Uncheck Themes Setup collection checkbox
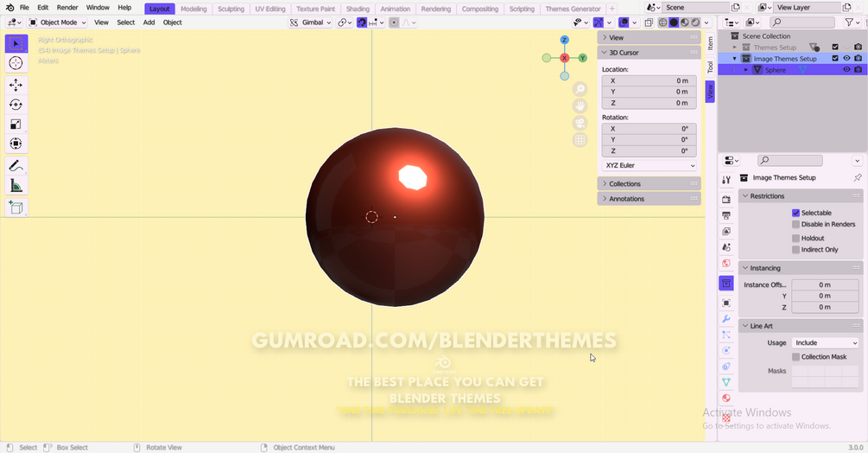The image size is (868, 453). coord(835,47)
